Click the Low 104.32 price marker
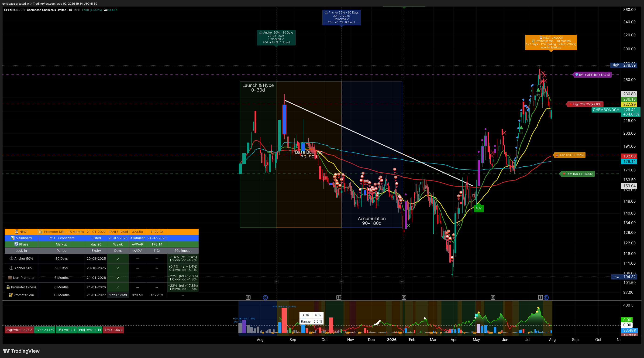This screenshot has width=644, height=358. 624,276
